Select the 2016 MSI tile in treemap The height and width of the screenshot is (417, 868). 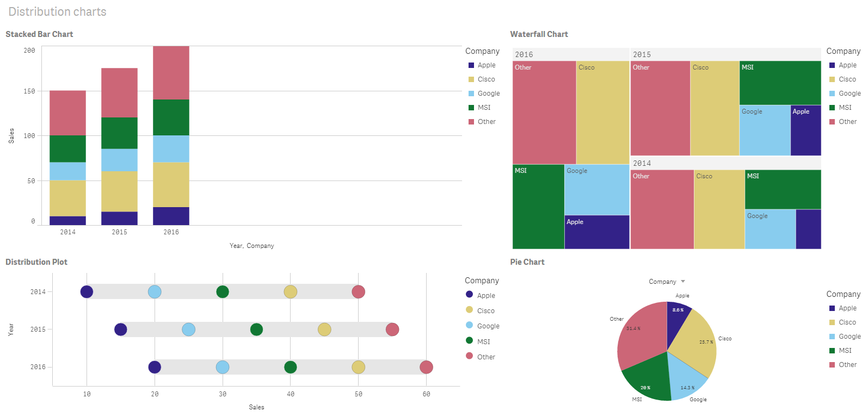538,207
